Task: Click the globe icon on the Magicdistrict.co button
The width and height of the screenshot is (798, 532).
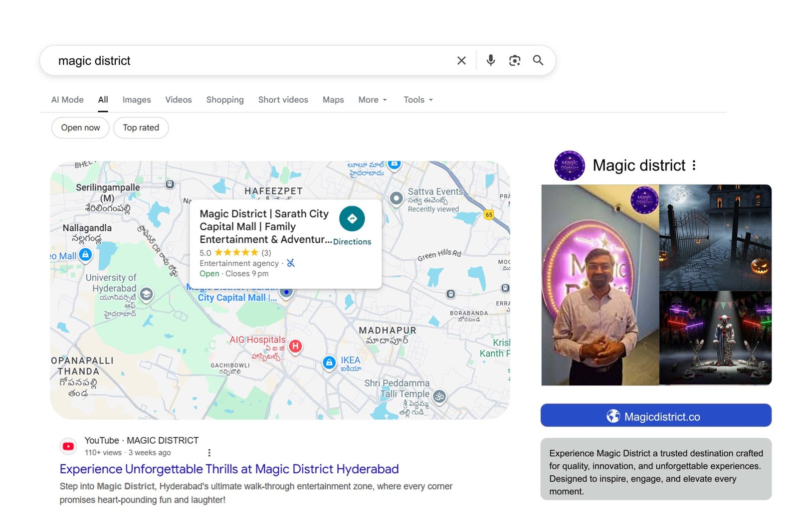Action: [x=612, y=414]
